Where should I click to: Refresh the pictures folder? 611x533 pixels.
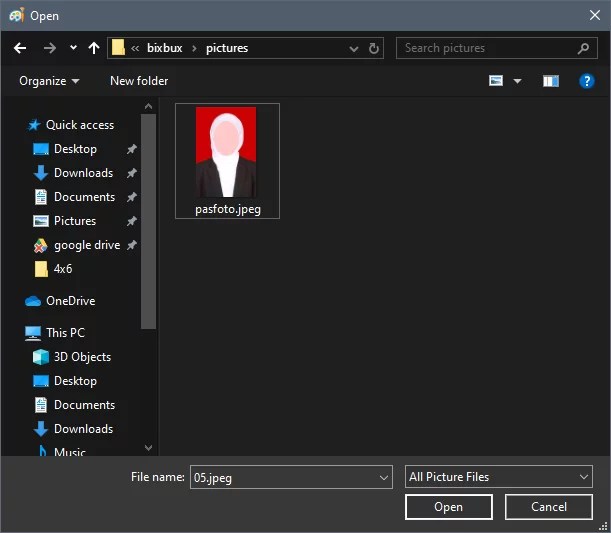[x=373, y=48]
